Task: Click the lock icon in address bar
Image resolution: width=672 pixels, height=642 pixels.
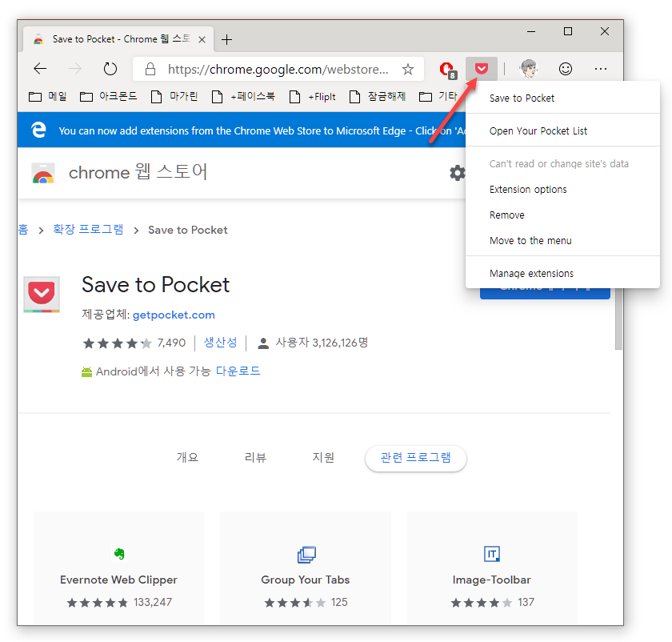Action: 150,69
